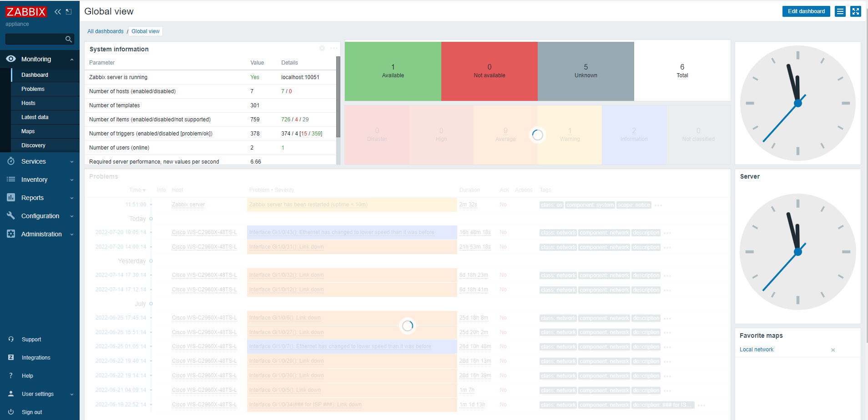The image size is (868, 420).
Task: Click the Integrations icon in sidebar
Action: tap(11, 358)
